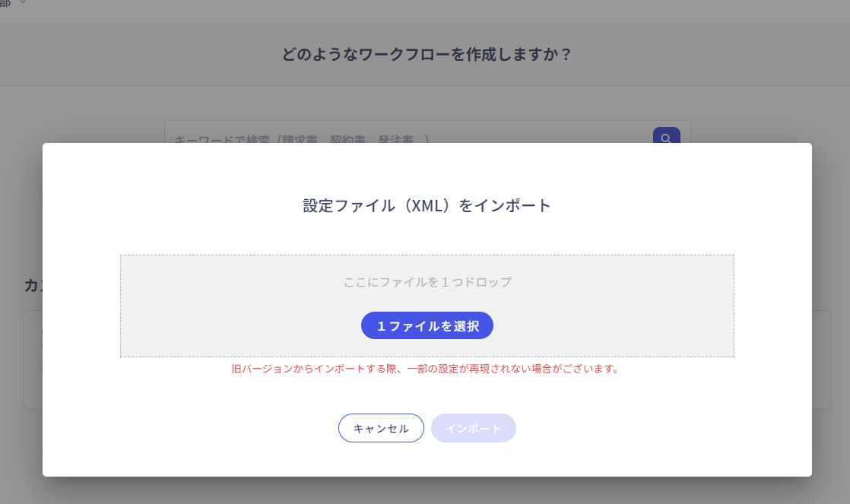Click the 1ファイルを選択 button

(x=427, y=325)
